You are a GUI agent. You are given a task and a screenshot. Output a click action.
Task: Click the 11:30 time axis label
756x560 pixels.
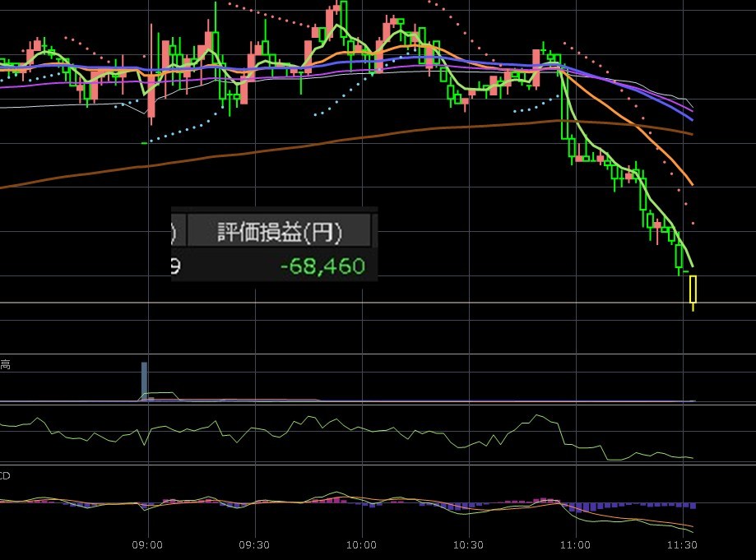click(682, 544)
